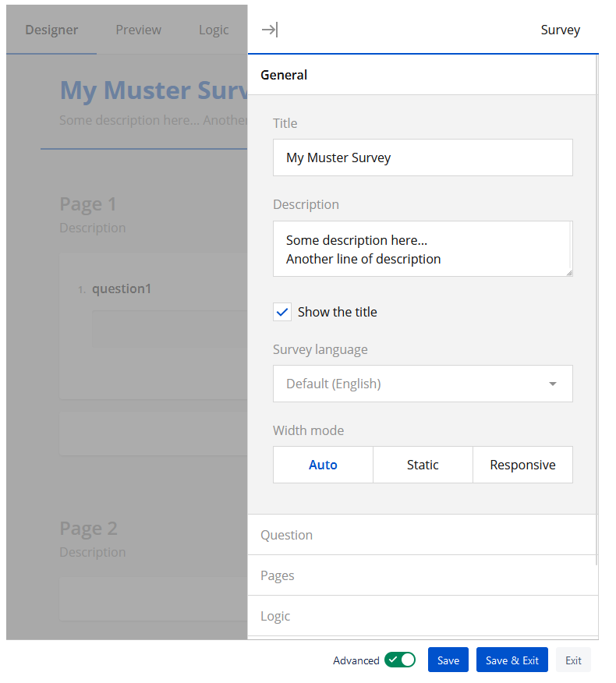Select Static width mode
Viewport: 616px width, 683px height.
[x=423, y=465]
